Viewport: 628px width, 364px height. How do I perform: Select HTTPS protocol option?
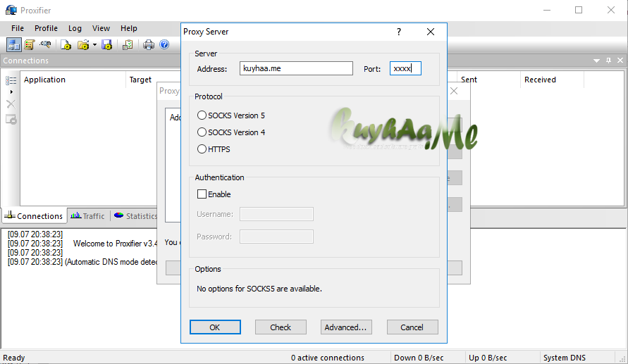(214, 149)
